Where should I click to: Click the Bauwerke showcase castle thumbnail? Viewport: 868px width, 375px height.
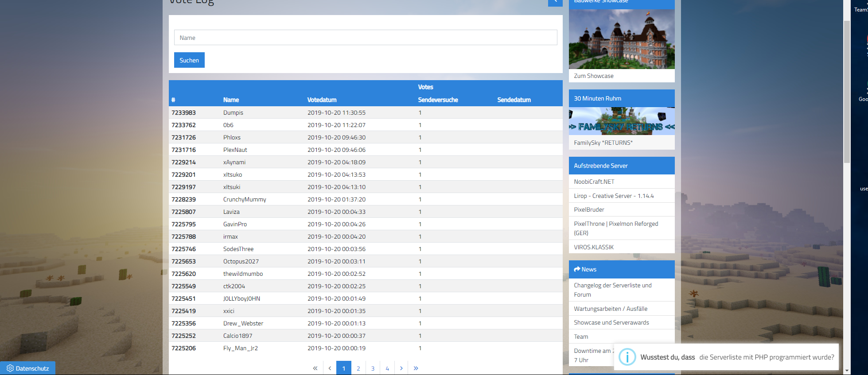pos(622,39)
